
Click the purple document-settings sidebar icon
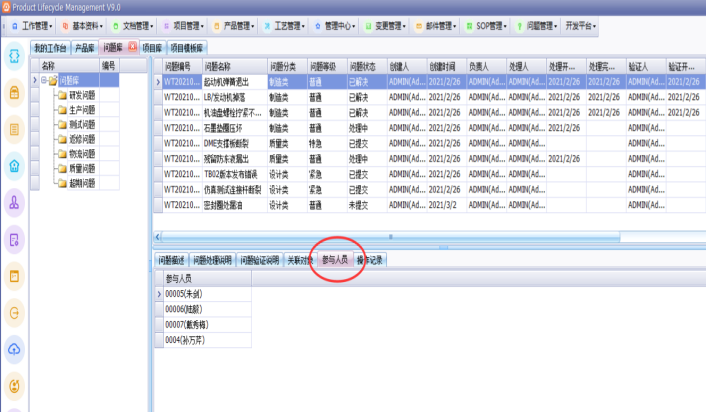14,240
